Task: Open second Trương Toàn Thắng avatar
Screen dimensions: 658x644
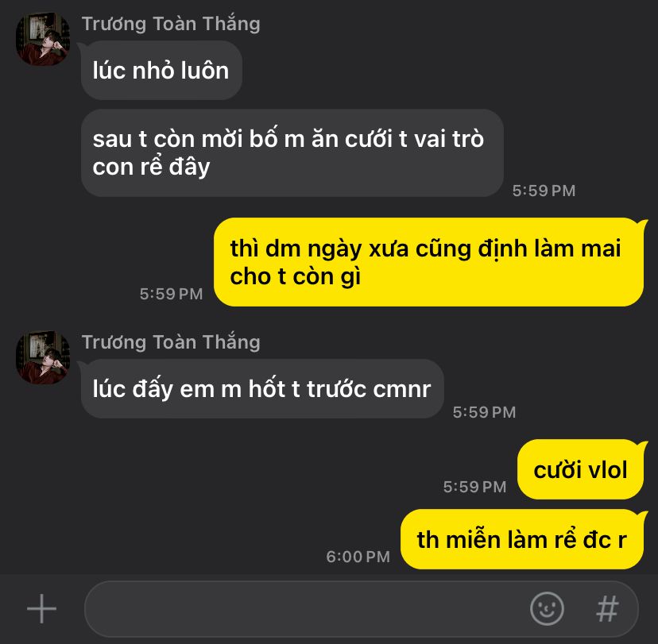Action: point(43,357)
